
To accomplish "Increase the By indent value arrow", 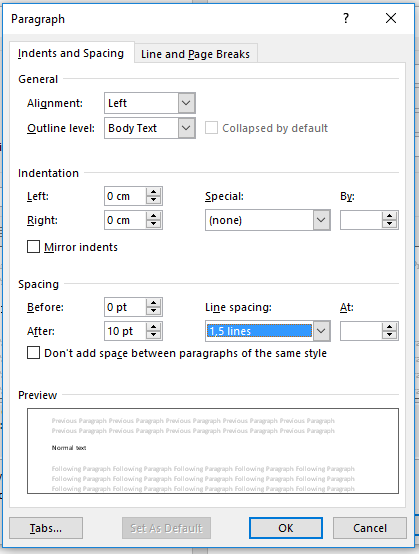I will tap(390, 216).
